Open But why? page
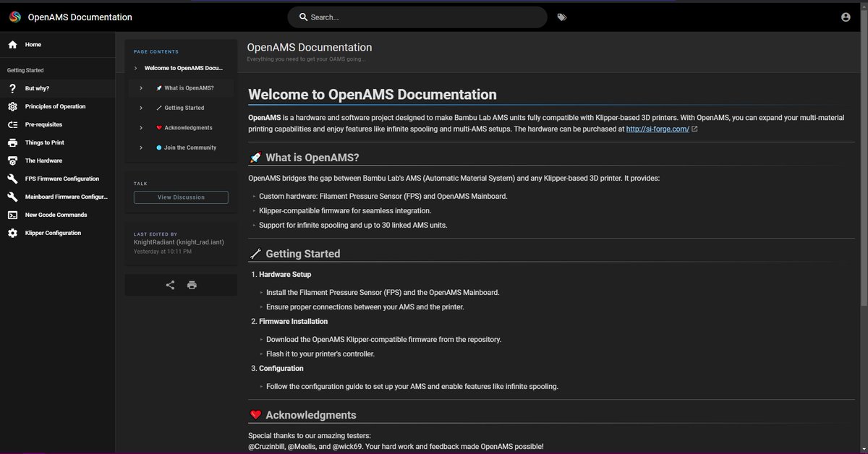This screenshot has height=454, width=868. pyautogui.click(x=58, y=88)
